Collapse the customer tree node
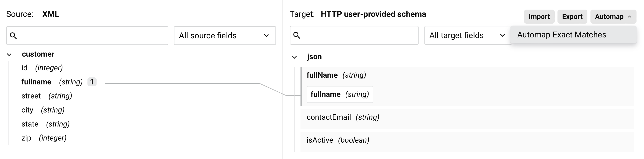Screen dimensions: 644x159 (x=9, y=54)
